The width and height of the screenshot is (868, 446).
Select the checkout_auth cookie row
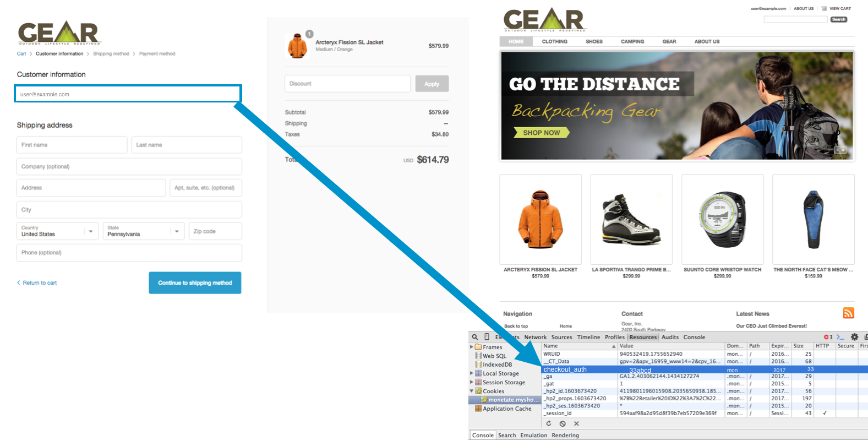(705, 369)
